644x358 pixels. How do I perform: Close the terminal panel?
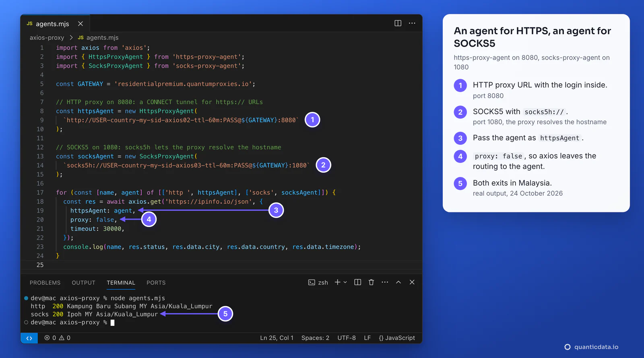tap(412, 282)
